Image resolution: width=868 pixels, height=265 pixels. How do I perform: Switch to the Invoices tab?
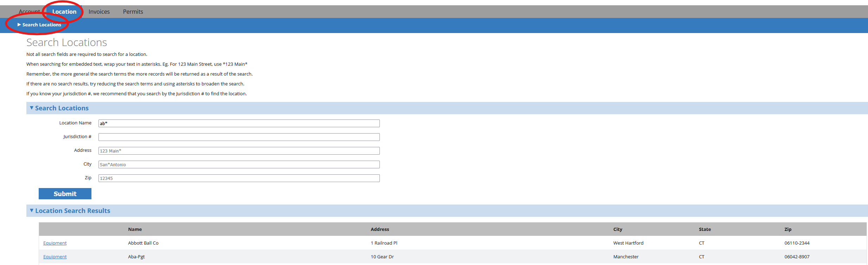pos(99,12)
